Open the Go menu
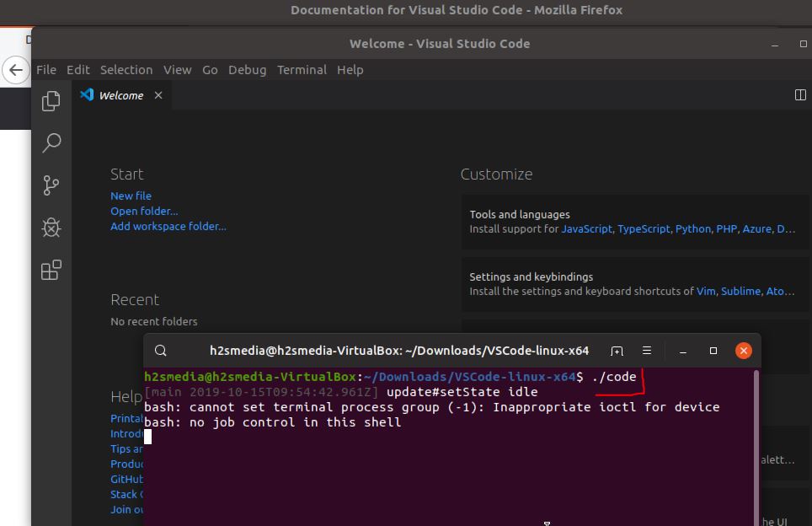 coord(210,70)
